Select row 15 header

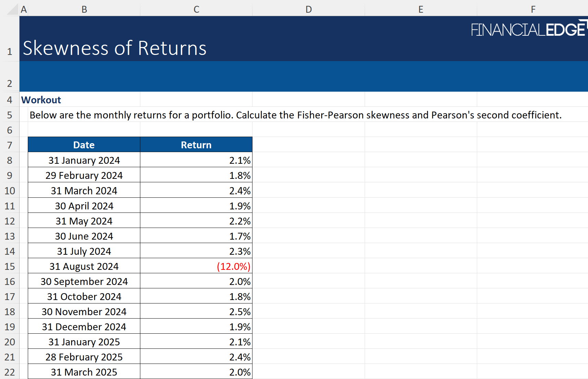click(10, 266)
